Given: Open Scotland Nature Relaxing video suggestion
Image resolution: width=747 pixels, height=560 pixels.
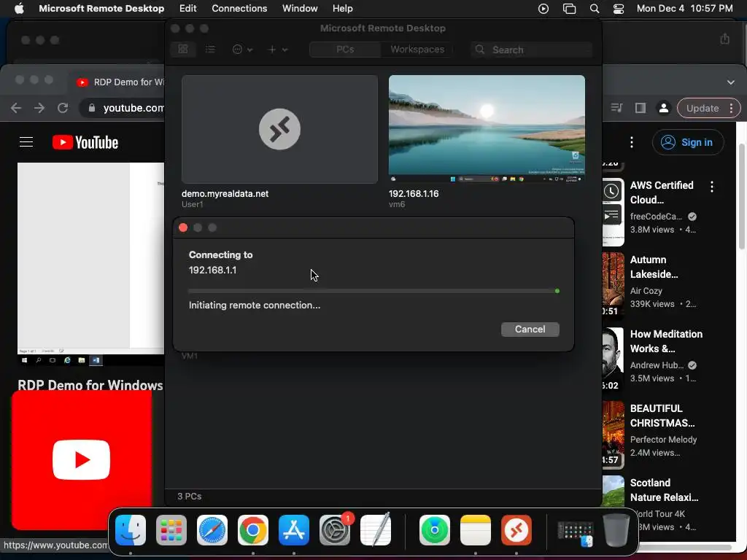Looking at the screenshot, I should [x=664, y=489].
